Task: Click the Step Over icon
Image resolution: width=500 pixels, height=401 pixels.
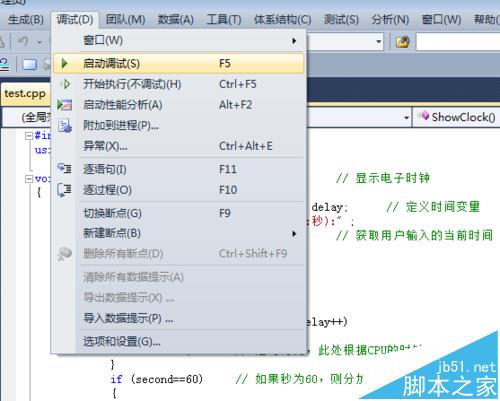Action: pyautogui.click(x=64, y=190)
